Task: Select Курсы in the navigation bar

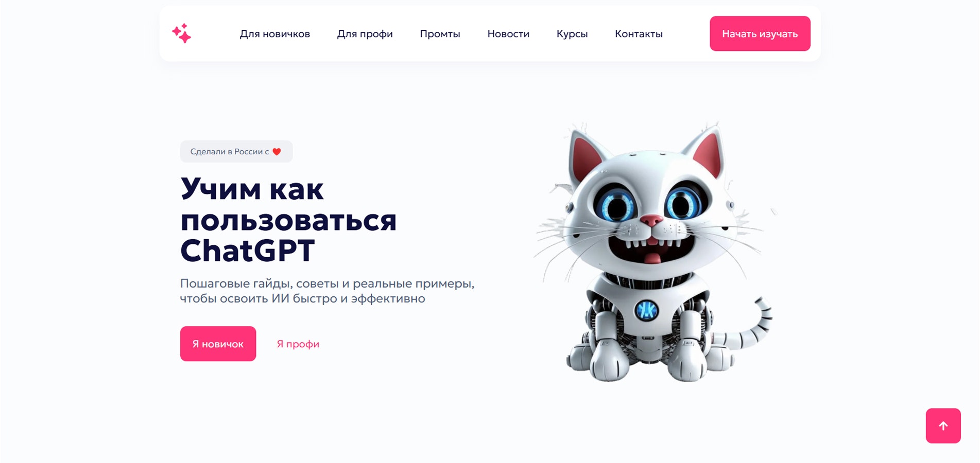Action: click(x=572, y=34)
